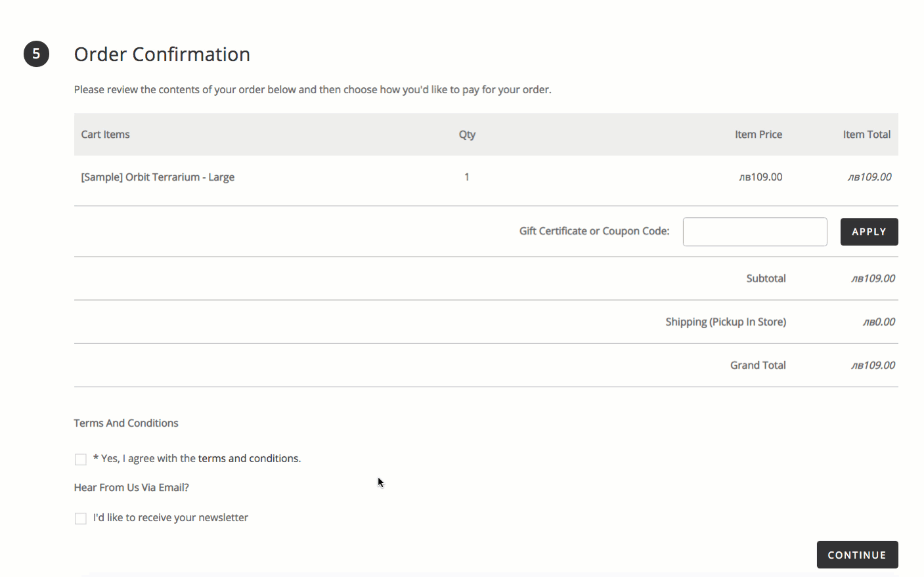Click the Item Total column header
924x577 pixels.
tap(867, 134)
